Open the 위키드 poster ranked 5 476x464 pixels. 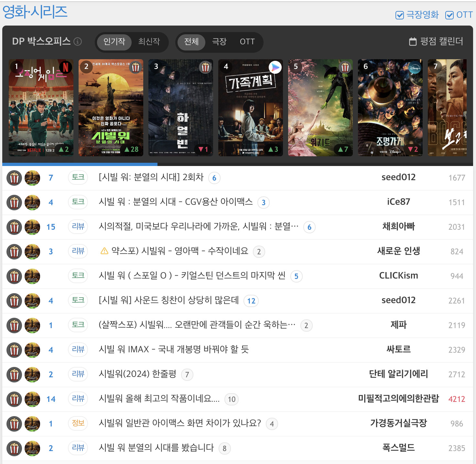point(320,108)
